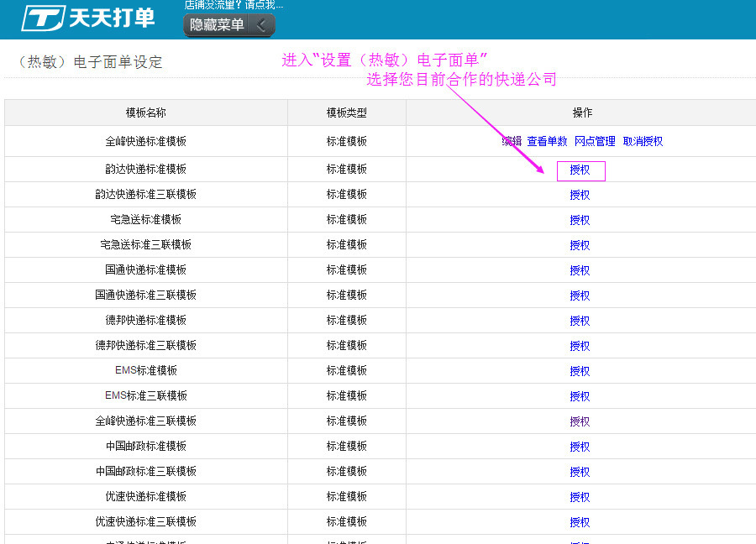Viewport: 756px width, 544px height.
Task: Select the EMS标准模板 name cell
Action: [x=145, y=370]
